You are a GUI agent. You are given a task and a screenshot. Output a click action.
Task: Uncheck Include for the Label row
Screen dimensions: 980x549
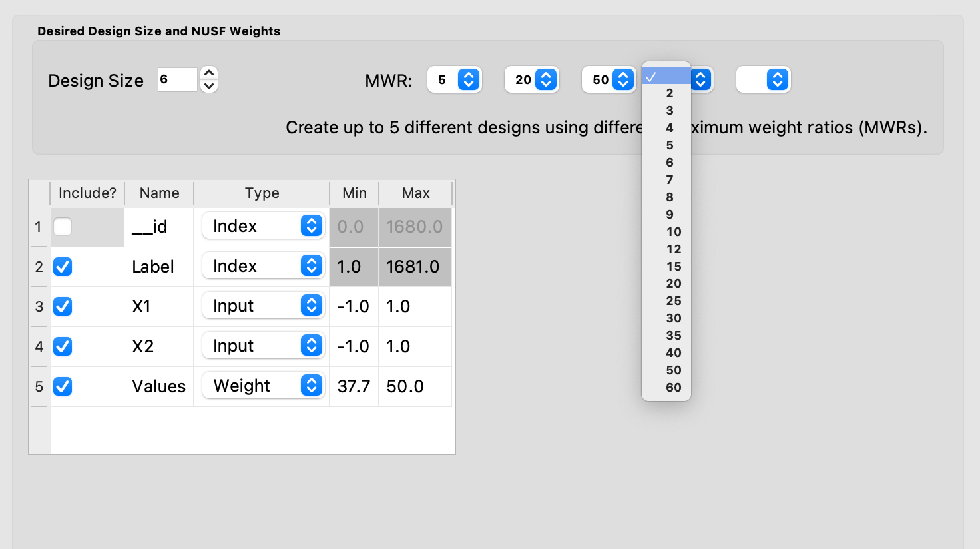(63, 267)
